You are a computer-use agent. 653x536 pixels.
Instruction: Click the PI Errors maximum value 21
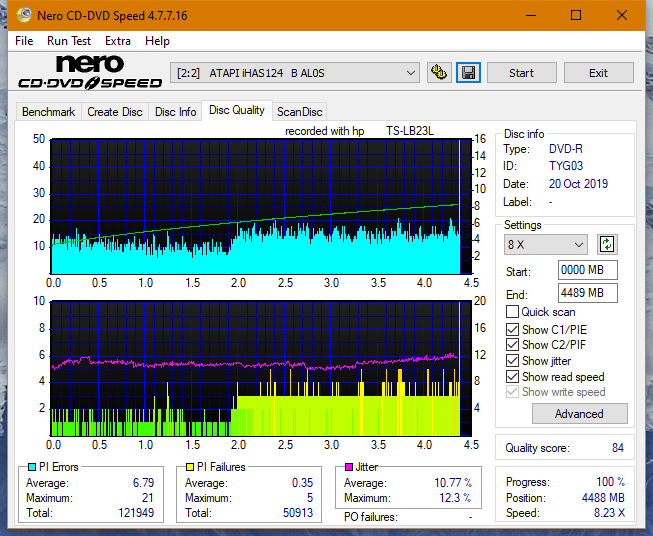pyautogui.click(x=148, y=498)
